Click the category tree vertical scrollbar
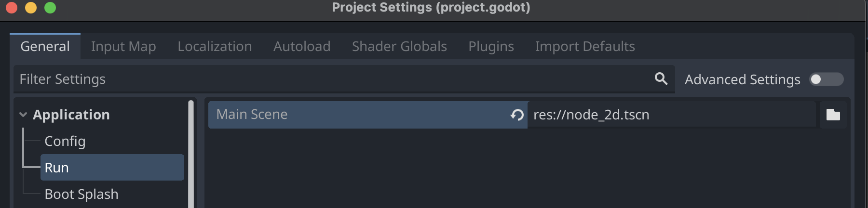Screen dimensions: 868x208 [x=191, y=154]
